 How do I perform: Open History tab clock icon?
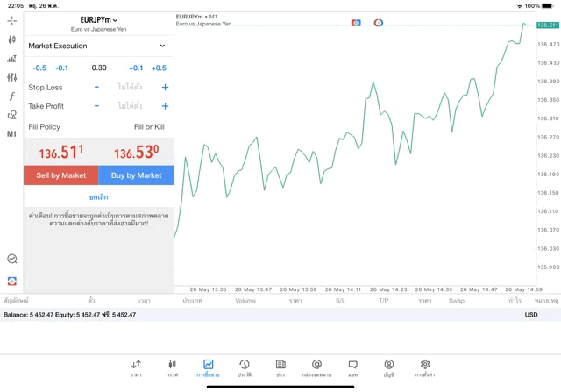(244, 367)
